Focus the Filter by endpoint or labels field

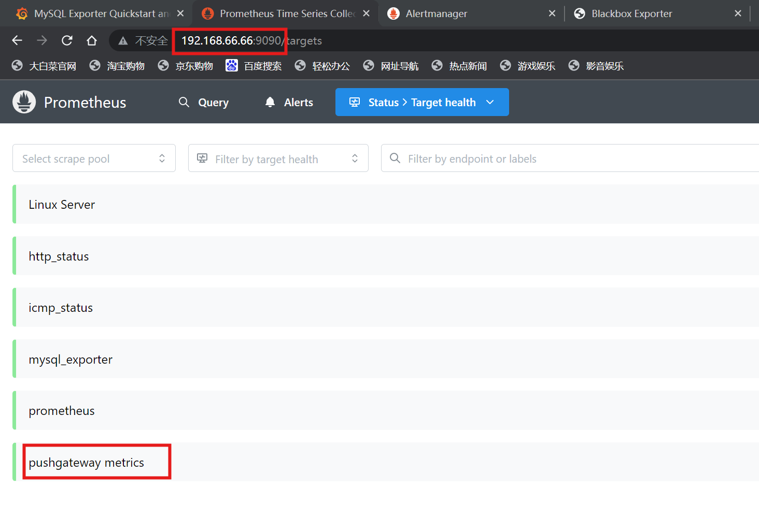point(570,158)
